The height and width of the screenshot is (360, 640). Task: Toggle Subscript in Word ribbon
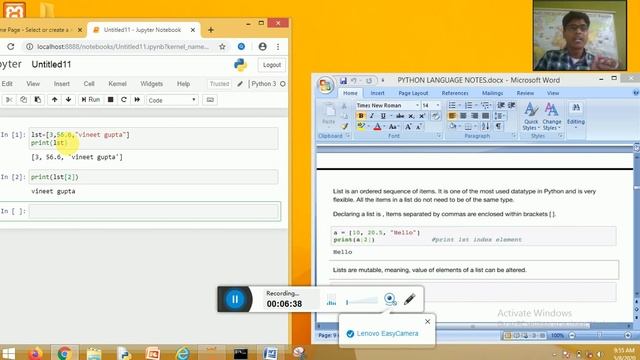[x=411, y=116]
